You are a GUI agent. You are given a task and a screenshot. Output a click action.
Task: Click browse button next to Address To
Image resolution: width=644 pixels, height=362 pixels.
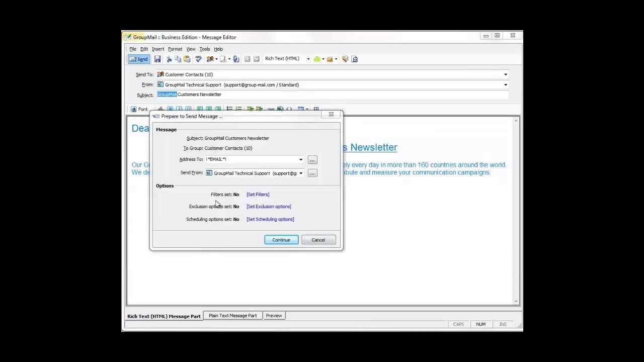pyautogui.click(x=312, y=160)
